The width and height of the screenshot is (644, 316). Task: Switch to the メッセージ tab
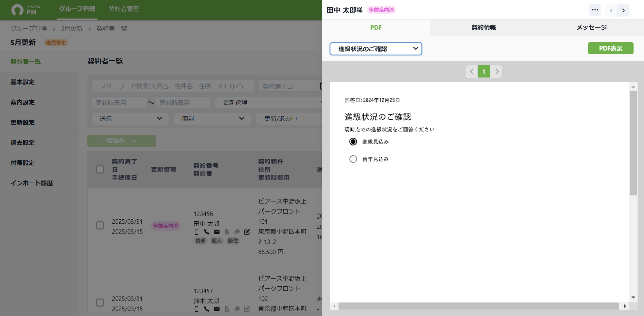(x=591, y=28)
